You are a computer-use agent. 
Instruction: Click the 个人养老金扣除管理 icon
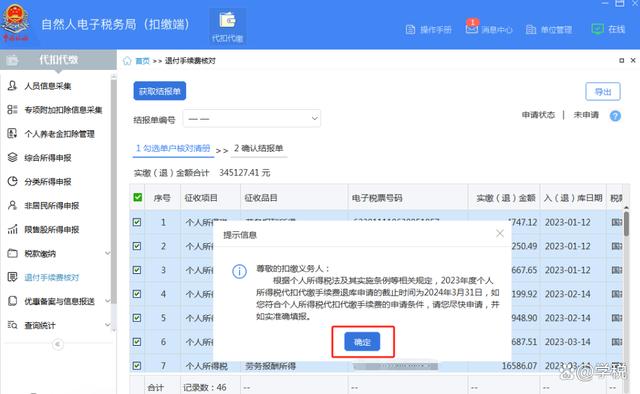12,133
